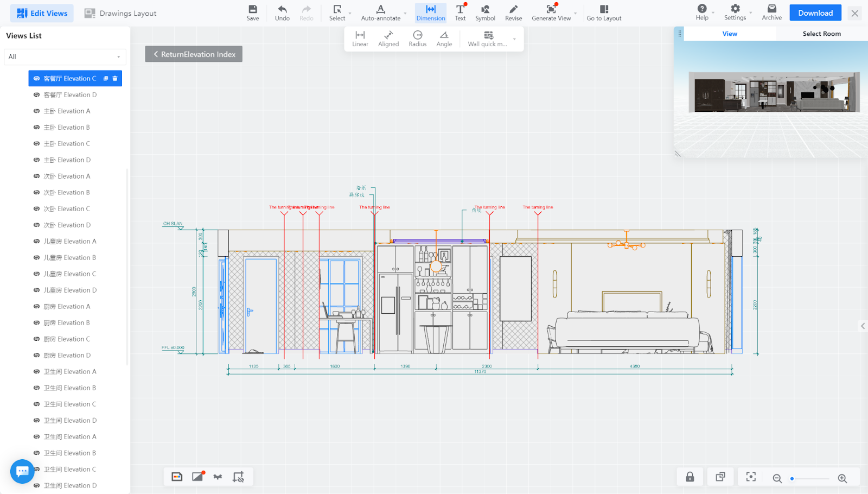Click the zoom slider handle

pyautogui.click(x=792, y=479)
